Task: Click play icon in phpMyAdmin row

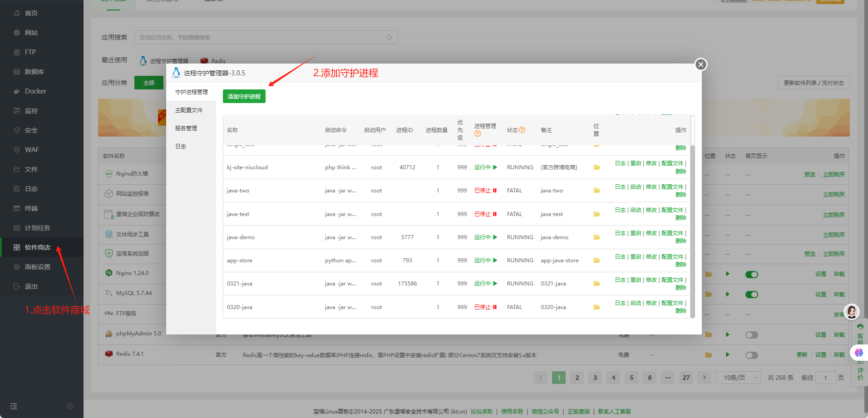Action: pyautogui.click(x=727, y=335)
